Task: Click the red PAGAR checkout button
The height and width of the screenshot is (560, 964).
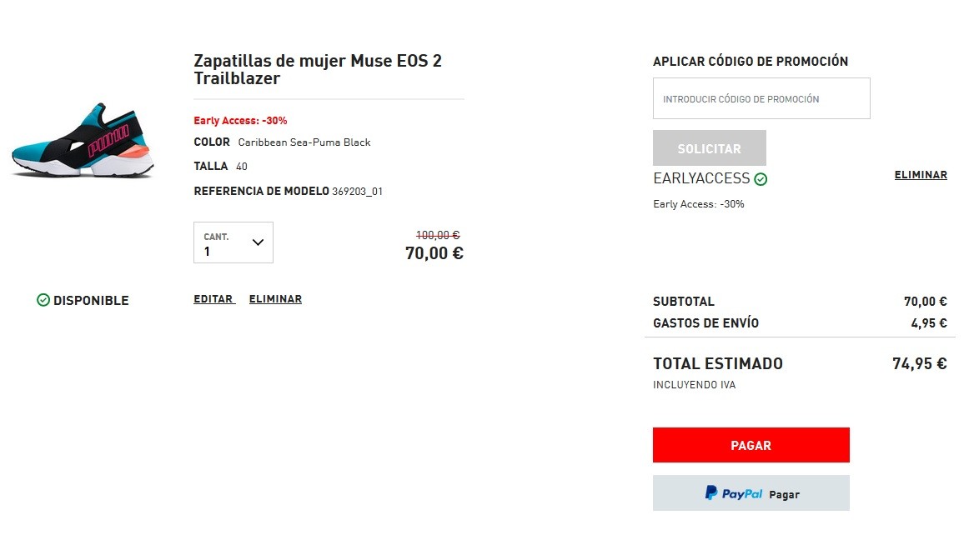Action: pos(751,445)
